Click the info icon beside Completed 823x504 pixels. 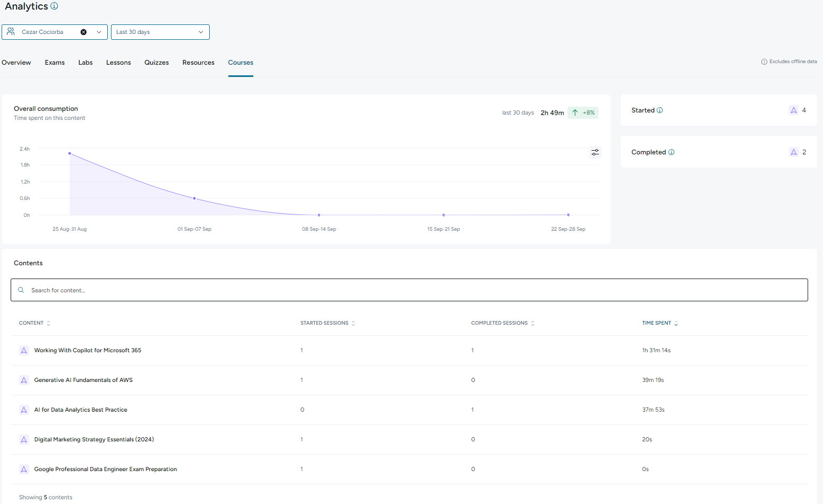pyautogui.click(x=671, y=152)
